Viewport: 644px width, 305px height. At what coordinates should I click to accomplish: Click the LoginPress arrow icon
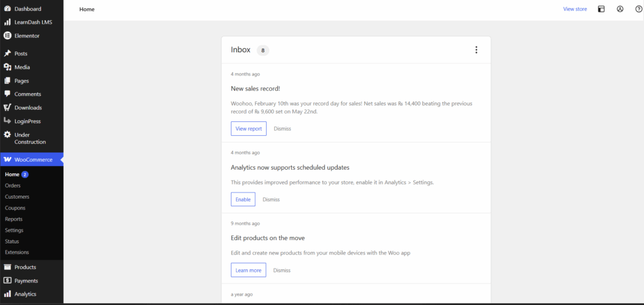pos(7,121)
